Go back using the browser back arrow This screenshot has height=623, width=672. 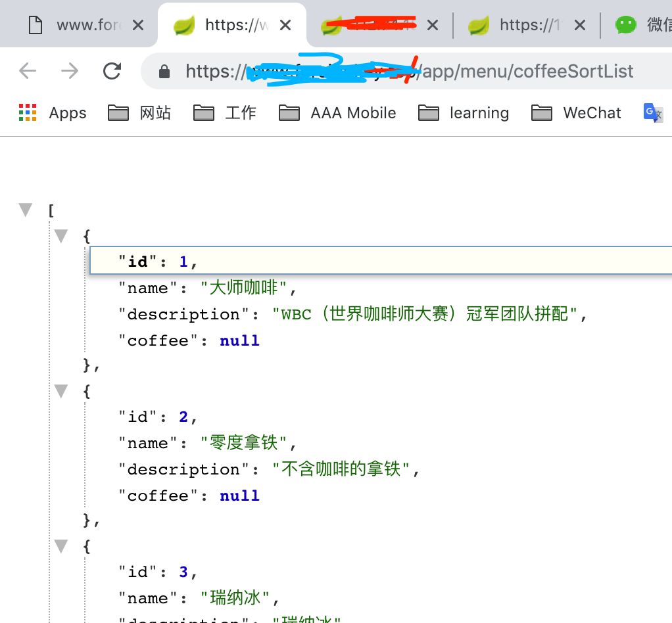point(28,71)
